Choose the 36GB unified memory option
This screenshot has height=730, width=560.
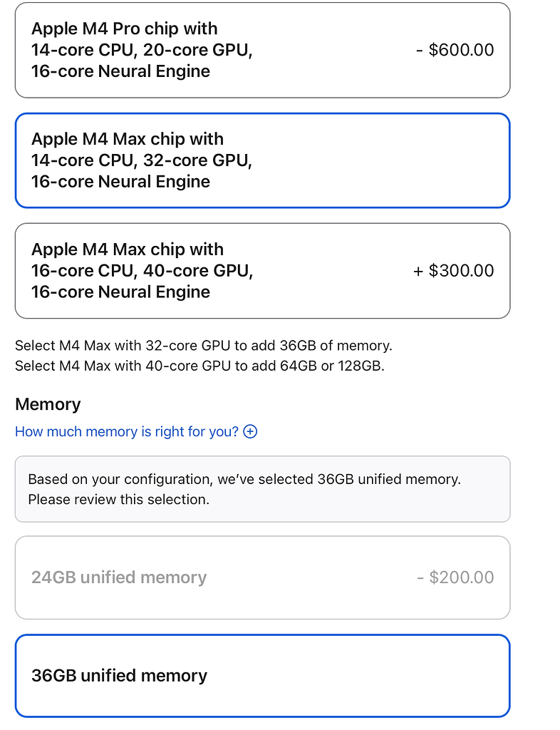(262, 676)
